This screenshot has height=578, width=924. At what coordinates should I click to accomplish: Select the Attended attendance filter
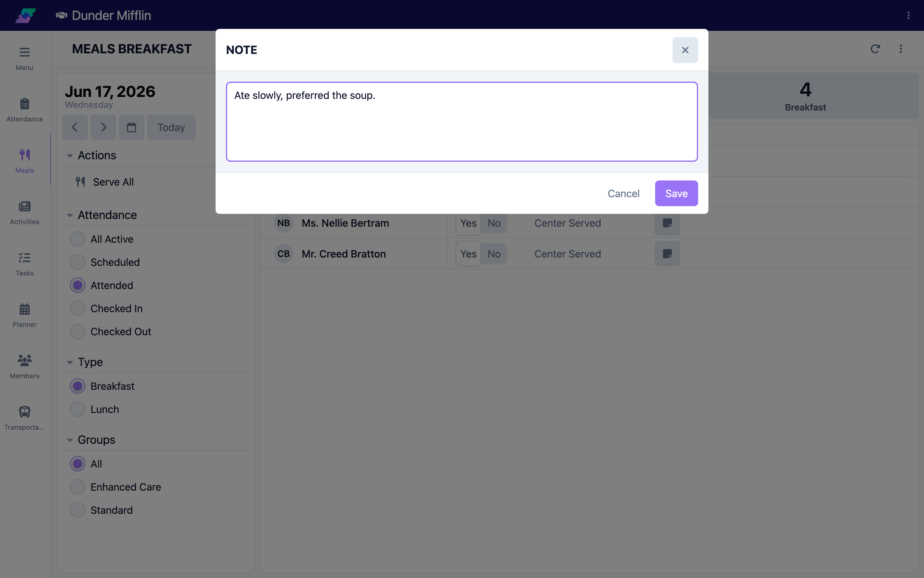pyautogui.click(x=102, y=285)
